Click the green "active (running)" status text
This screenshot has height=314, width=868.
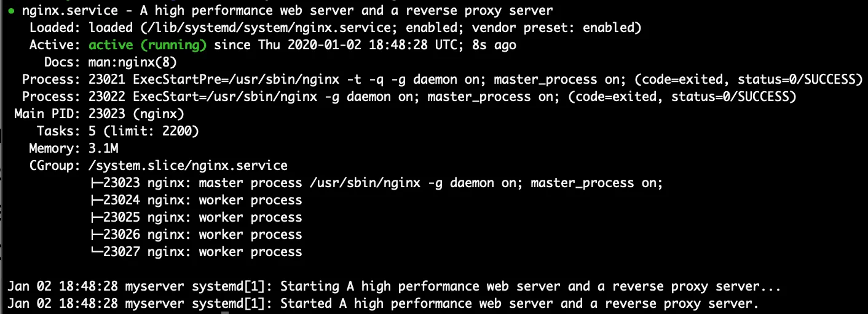[148, 45]
